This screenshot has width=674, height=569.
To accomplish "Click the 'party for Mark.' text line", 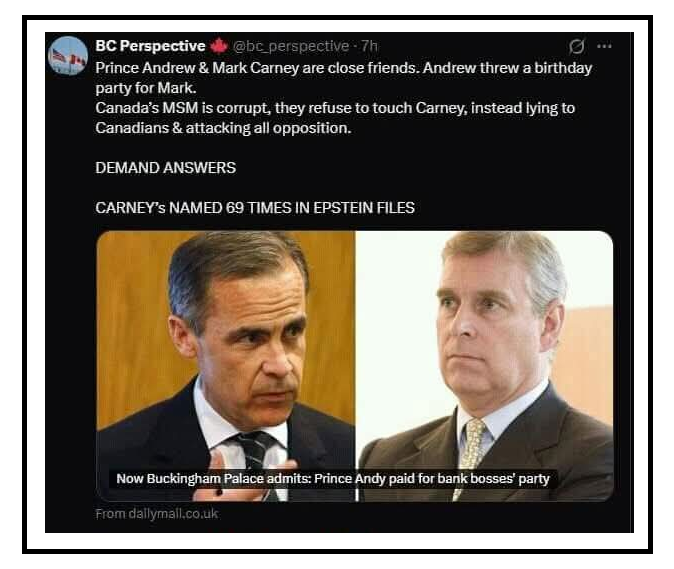I will tap(146, 88).
